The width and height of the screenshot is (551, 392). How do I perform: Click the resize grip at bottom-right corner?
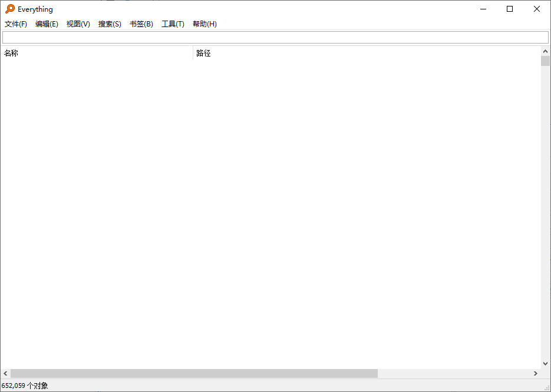click(x=547, y=388)
